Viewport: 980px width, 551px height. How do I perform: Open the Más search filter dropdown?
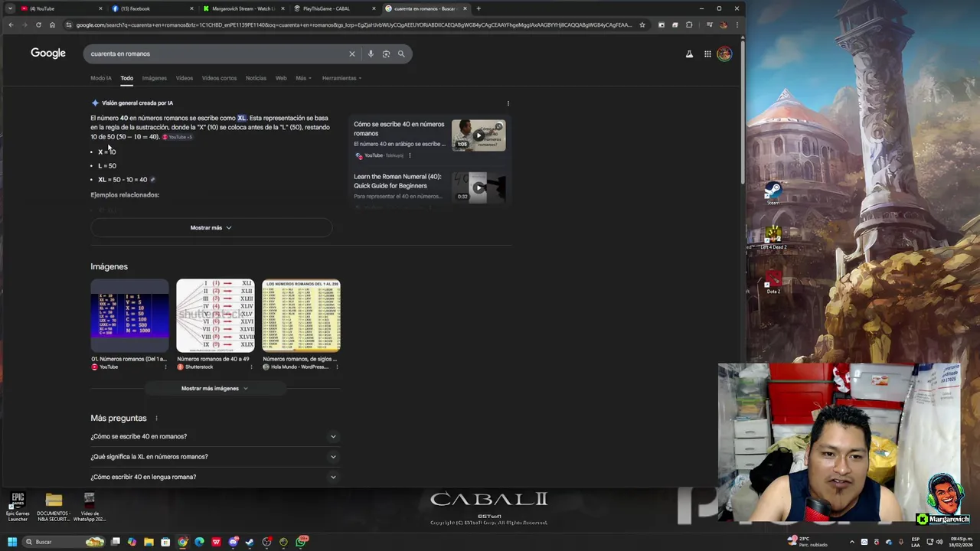tap(303, 78)
